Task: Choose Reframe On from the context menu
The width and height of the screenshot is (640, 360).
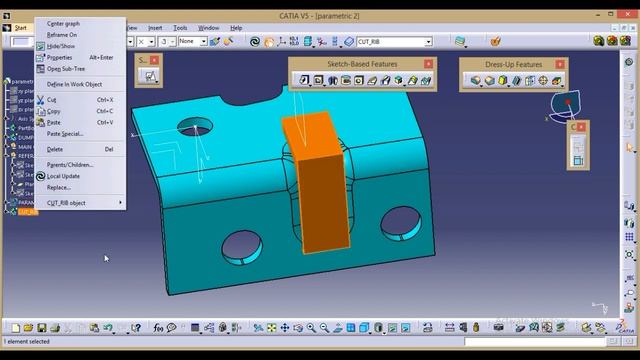Action: (62, 35)
